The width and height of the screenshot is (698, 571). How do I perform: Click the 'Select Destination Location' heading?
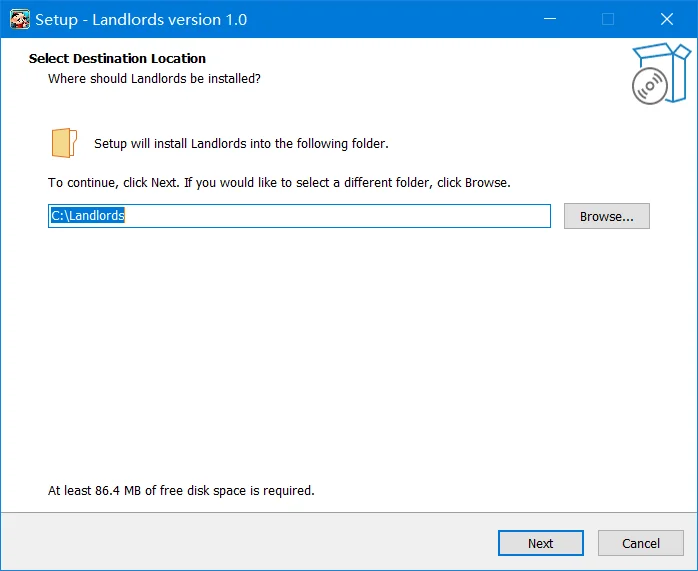click(x=117, y=58)
